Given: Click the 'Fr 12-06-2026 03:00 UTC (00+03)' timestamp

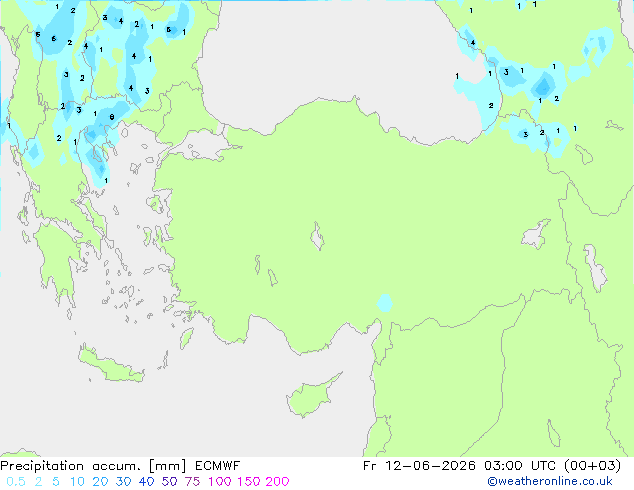Looking at the screenshot, I should tap(492, 466).
